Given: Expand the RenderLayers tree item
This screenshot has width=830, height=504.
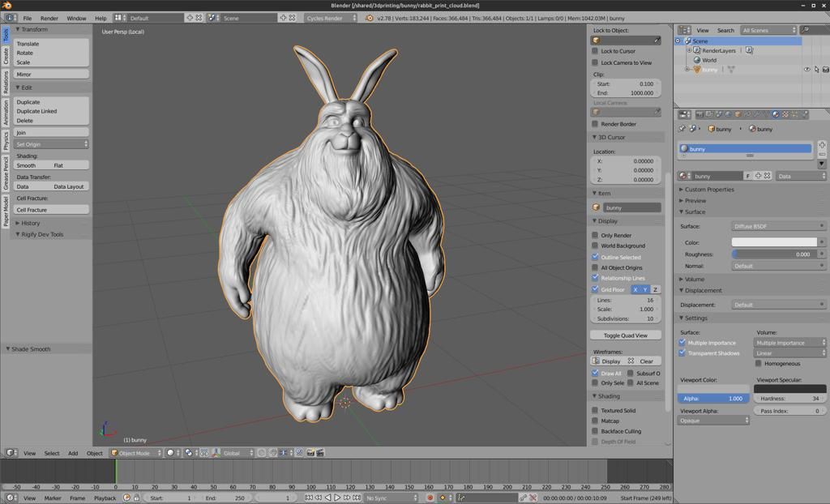Looking at the screenshot, I should 689,50.
